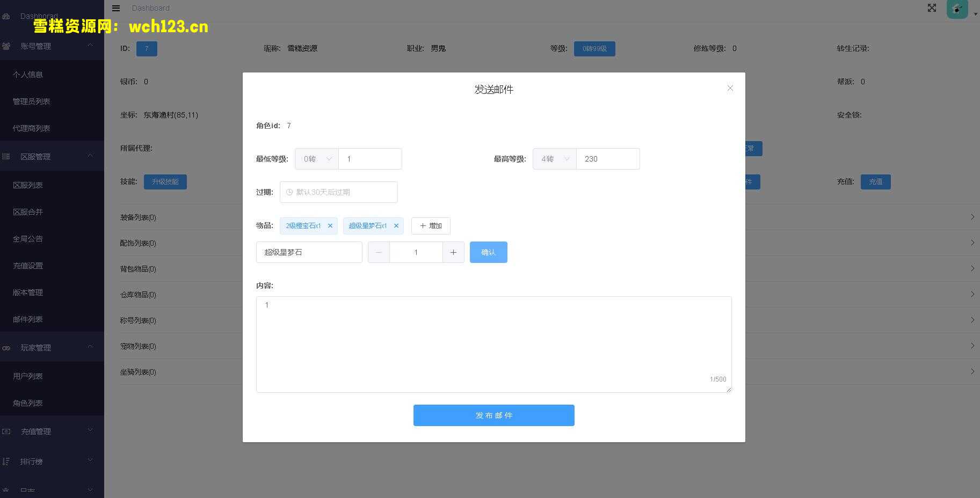This screenshot has width=980, height=498.
Task: Expand the 充值管理 sidebar section
Action: point(52,431)
